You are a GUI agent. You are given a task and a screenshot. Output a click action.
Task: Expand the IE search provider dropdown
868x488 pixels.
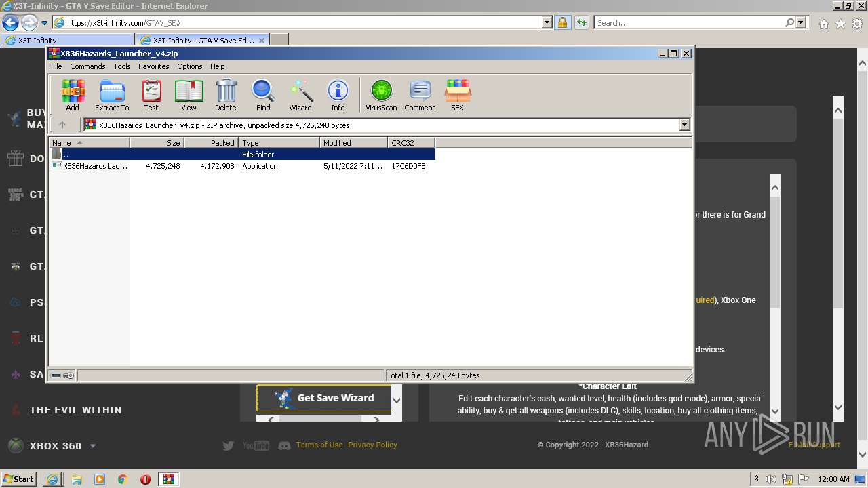pos(801,22)
